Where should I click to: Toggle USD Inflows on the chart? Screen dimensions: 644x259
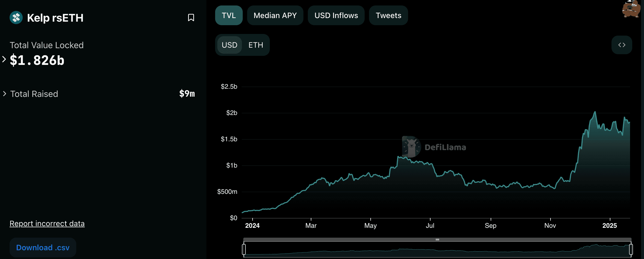(x=336, y=15)
